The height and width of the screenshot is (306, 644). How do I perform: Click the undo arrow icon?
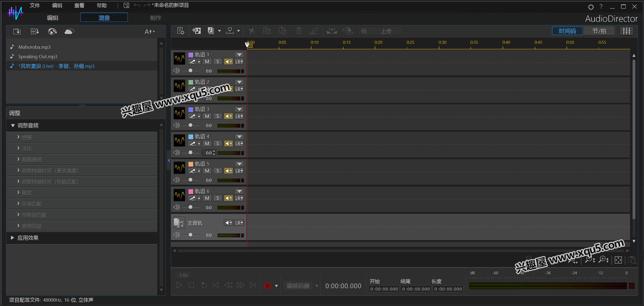tap(137, 5)
